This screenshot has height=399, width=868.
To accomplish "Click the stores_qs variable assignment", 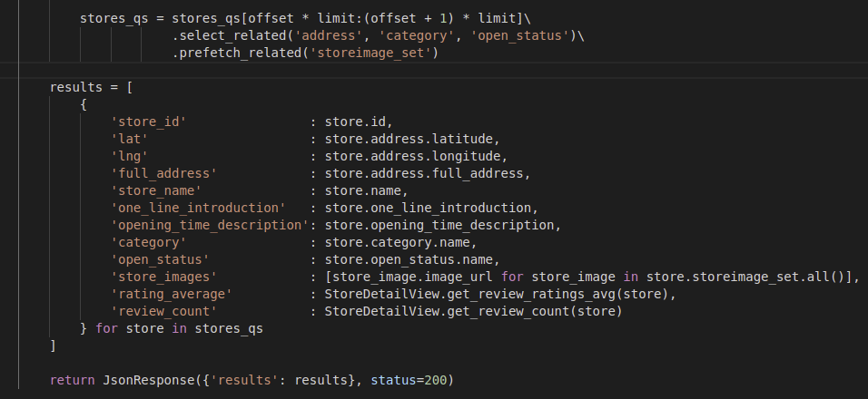I will point(114,18).
